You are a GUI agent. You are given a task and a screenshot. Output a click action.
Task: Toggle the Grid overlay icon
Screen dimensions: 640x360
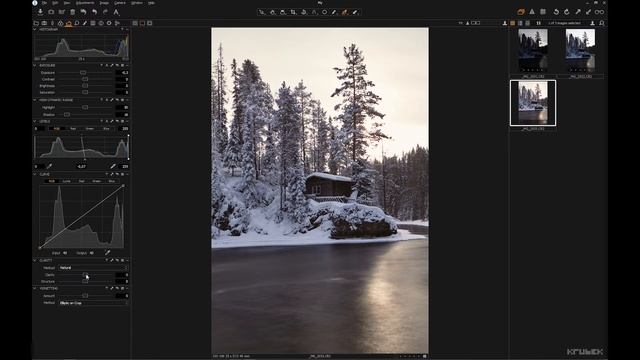tap(543, 12)
